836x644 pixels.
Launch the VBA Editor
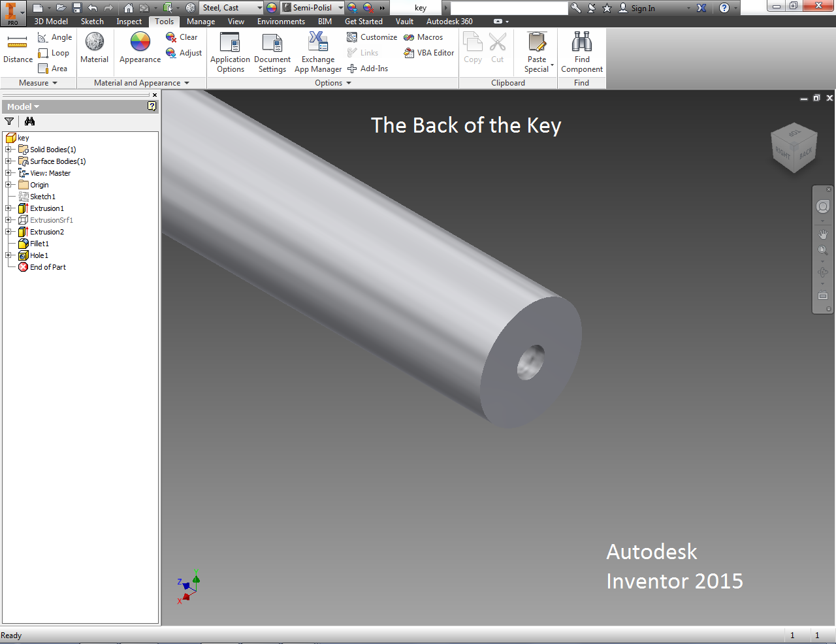(x=428, y=53)
